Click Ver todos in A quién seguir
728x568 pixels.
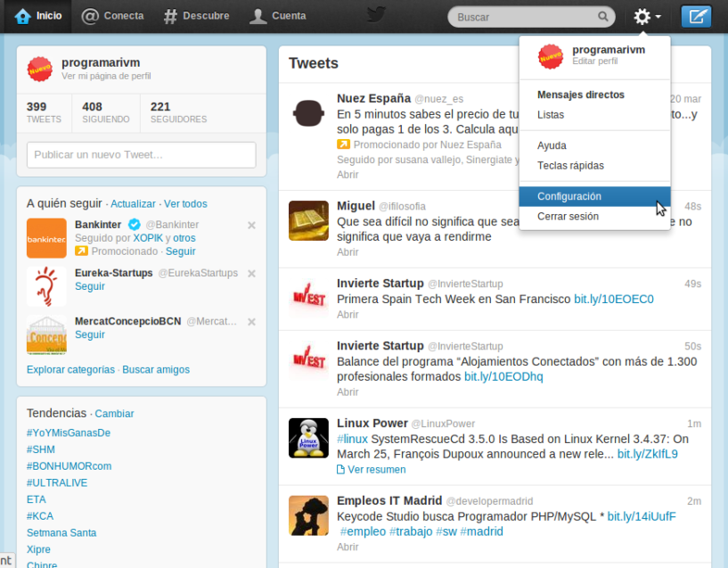(185, 204)
